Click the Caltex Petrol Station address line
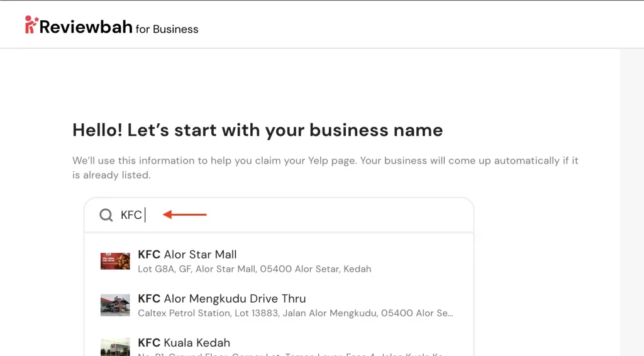Screen dimensions: 644x356 coord(294,313)
